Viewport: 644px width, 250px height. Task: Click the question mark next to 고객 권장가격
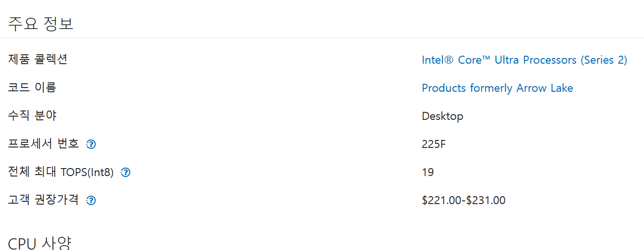[x=91, y=200]
